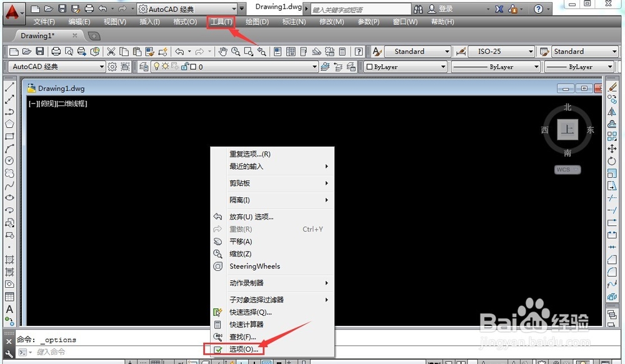The width and height of the screenshot is (625, 364).
Task: Click the keyword search input field
Action: [361, 9]
